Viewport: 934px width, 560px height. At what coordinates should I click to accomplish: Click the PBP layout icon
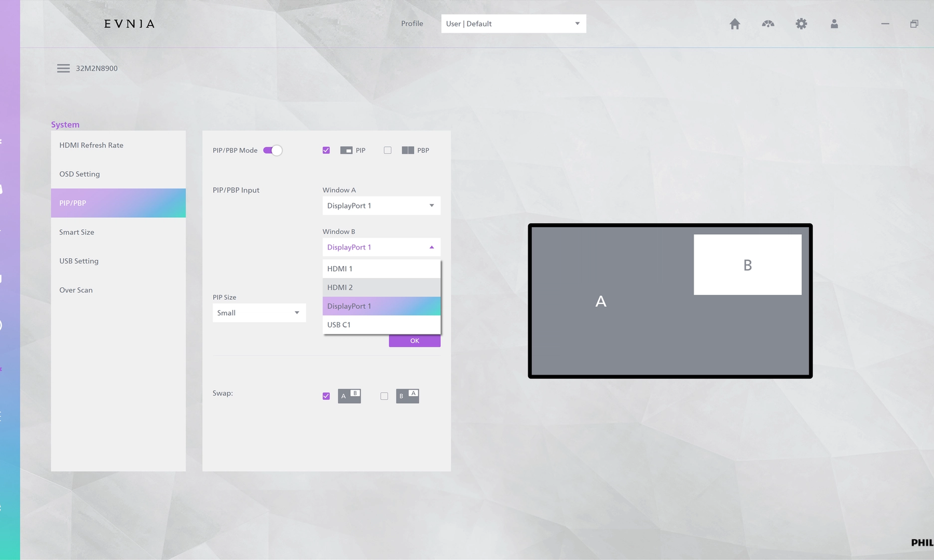tap(408, 150)
